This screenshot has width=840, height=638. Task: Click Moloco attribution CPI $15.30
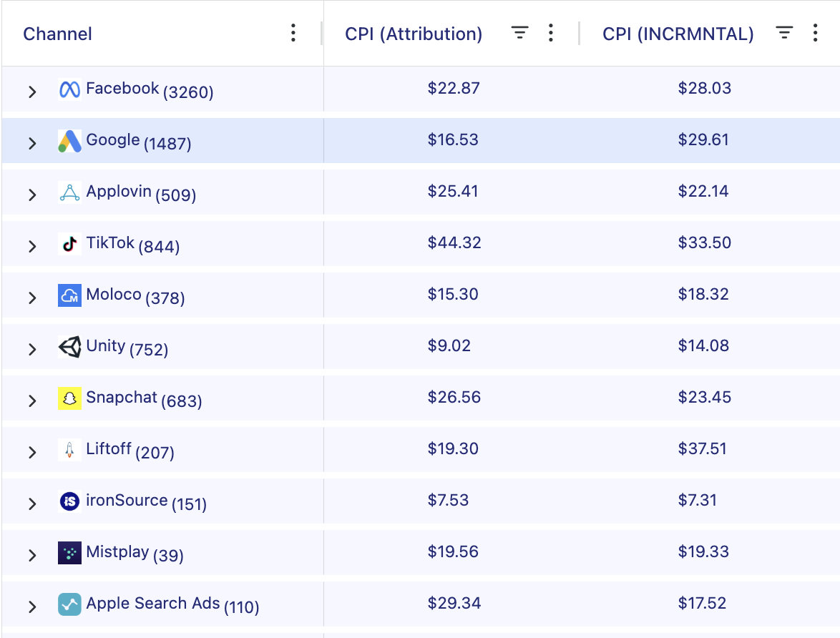pyautogui.click(x=453, y=293)
